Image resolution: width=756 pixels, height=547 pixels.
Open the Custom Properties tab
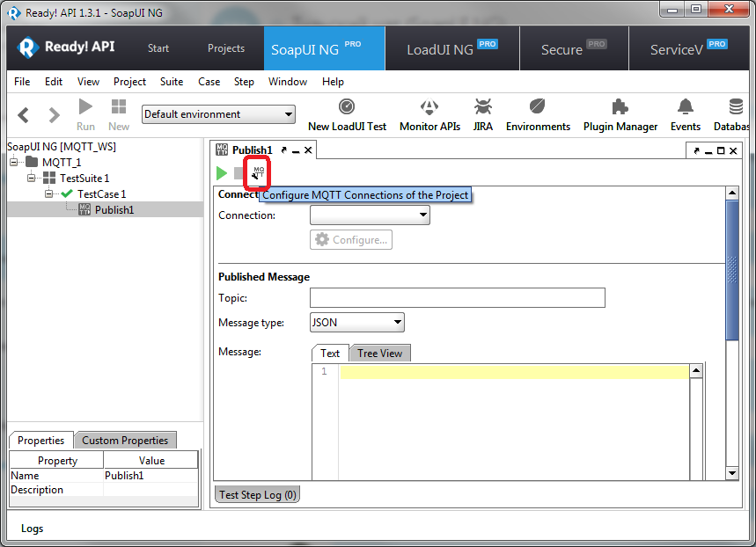click(125, 440)
